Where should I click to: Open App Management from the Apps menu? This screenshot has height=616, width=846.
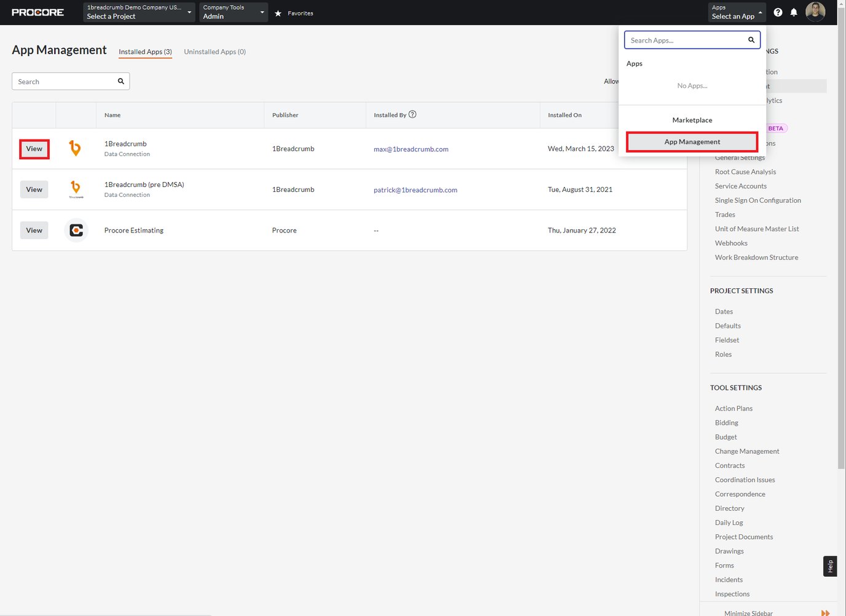tap(692, 141)
